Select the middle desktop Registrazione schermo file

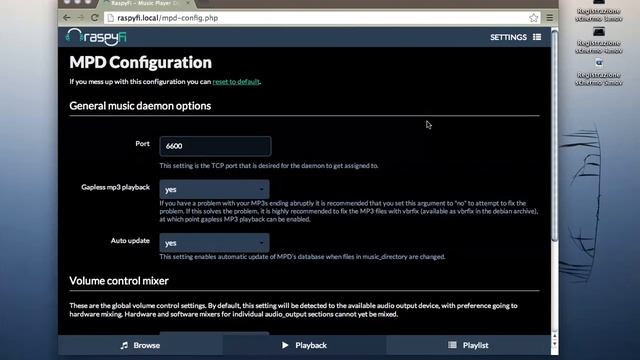[599, 41]
